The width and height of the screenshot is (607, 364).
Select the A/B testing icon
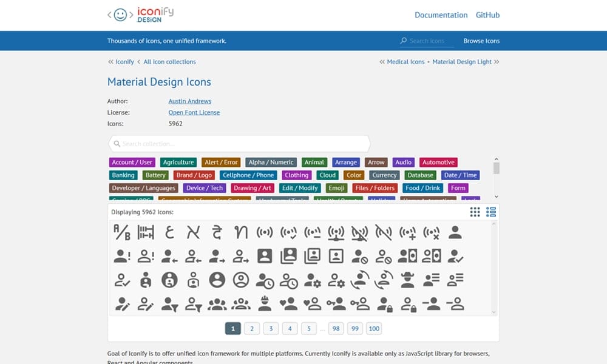121,232
